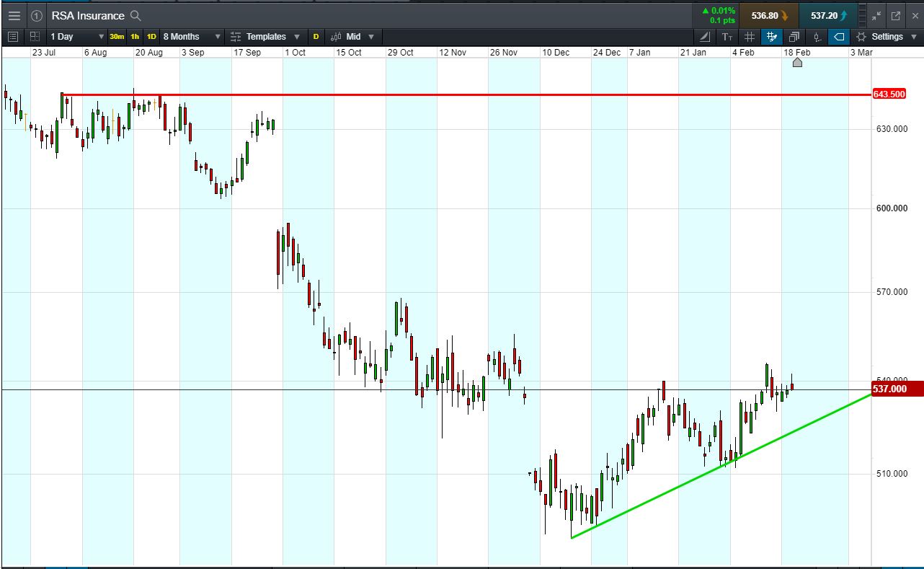Toggle the highlighted grid drawing-mode icon
This screenshot has width=924, height=569.
(772, 36)
